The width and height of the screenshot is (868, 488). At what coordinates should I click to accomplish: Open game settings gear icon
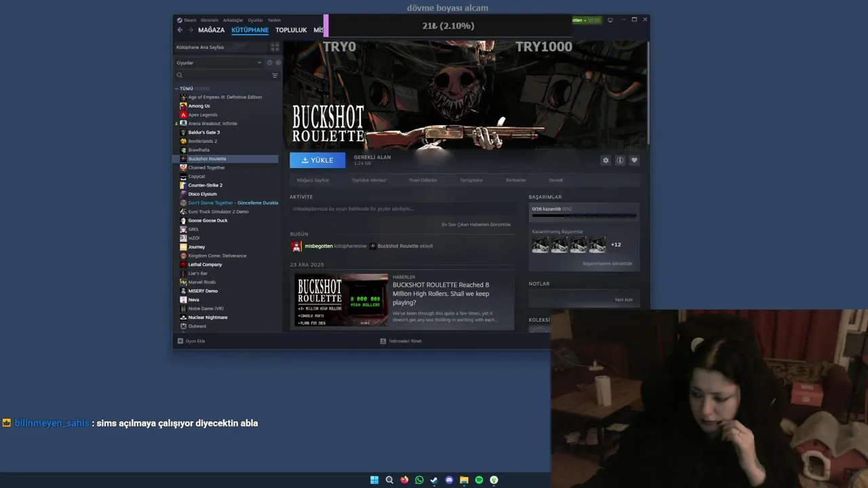click(x=606, y=160)
